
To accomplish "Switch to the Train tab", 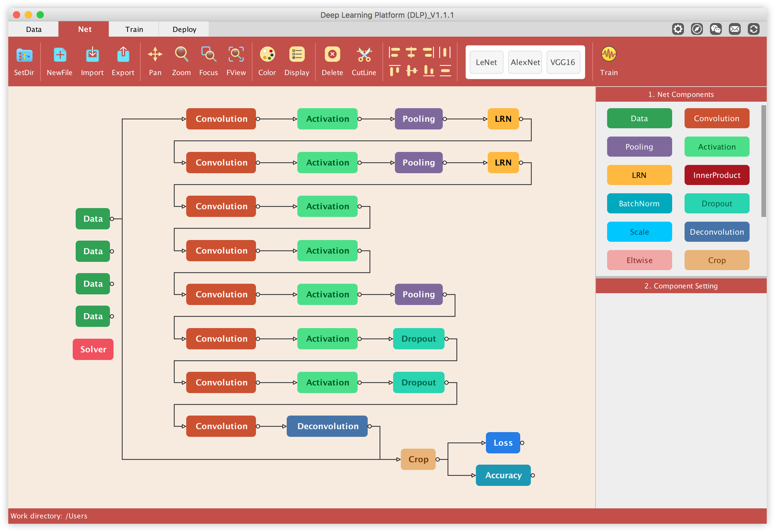I will pyautogui.click(x=134, y=29).
